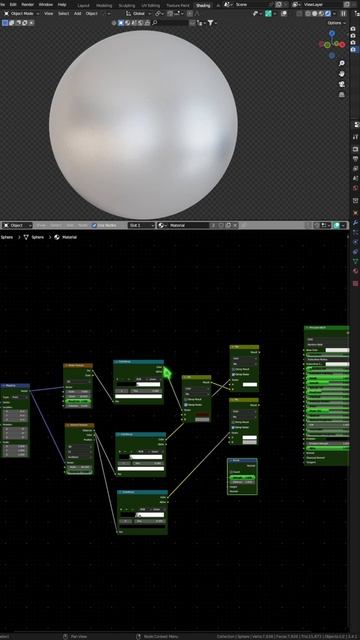
Task: Toggle node editor overlay icon
Action: click(x=336, y=225)
